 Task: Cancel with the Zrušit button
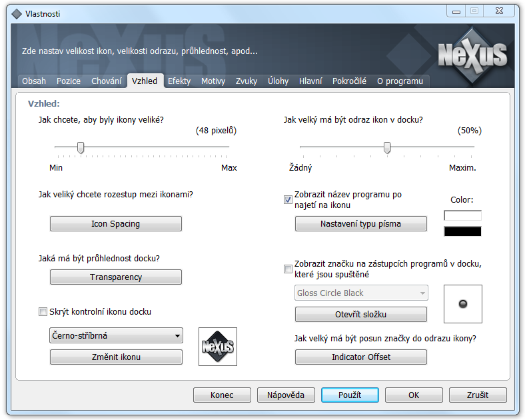tap(478, 395)
